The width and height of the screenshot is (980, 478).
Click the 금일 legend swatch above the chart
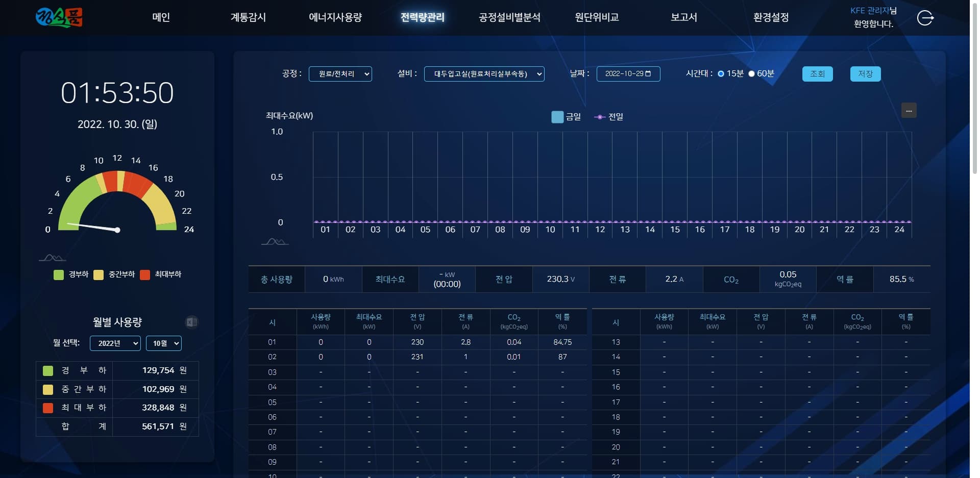(556, 116)
